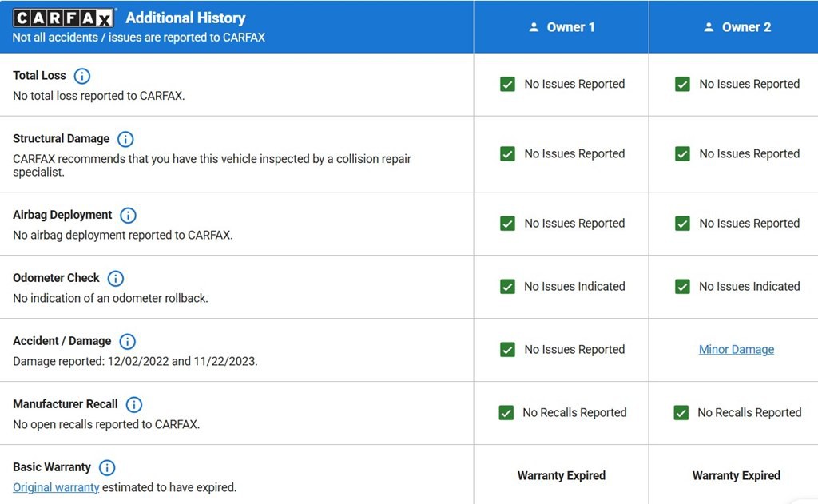Click Owner 1 Total Loss green checkmark
The width and height of the screenshot is (818, 504).
pyautogui.click(x=507, y=84)
